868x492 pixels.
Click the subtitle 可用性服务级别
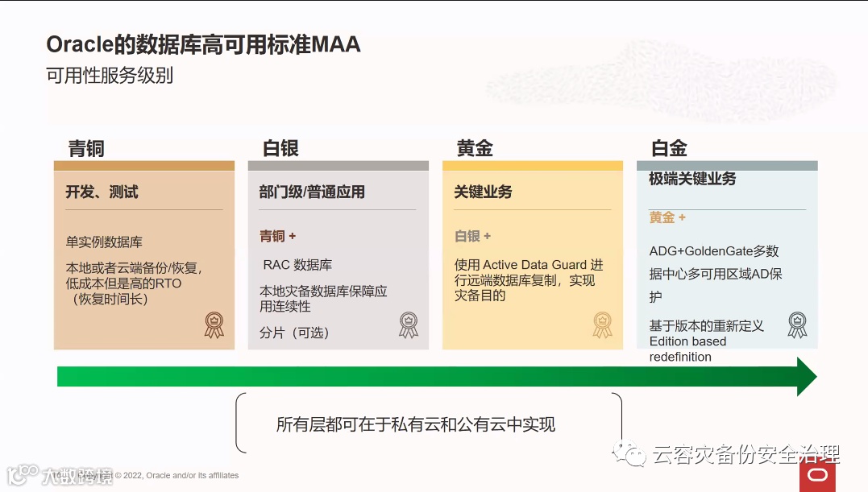click(x=110, y=75)
